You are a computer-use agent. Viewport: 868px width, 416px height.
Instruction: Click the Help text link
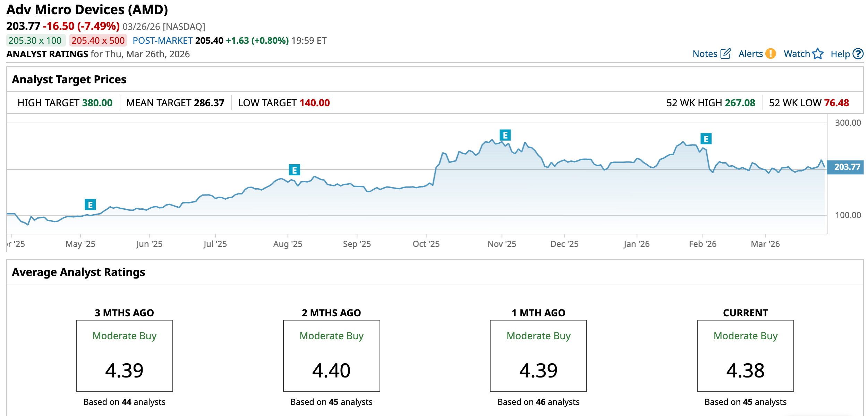(840, 54)
